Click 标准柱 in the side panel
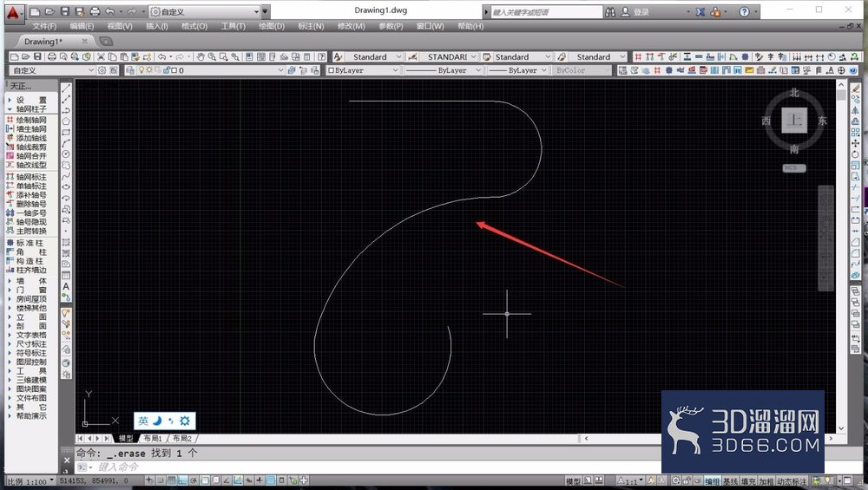This screenshot has height=490, width=868. [28, 243]
